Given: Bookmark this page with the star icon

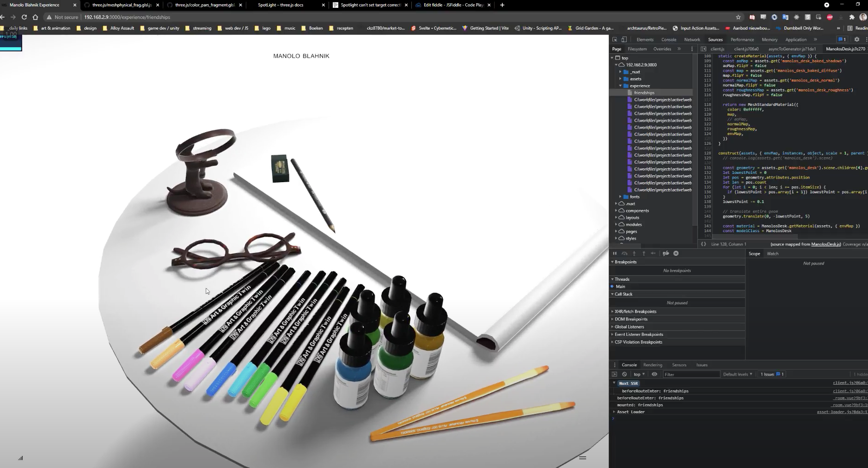Looking at the screenshot, I should tap(738, 17).
